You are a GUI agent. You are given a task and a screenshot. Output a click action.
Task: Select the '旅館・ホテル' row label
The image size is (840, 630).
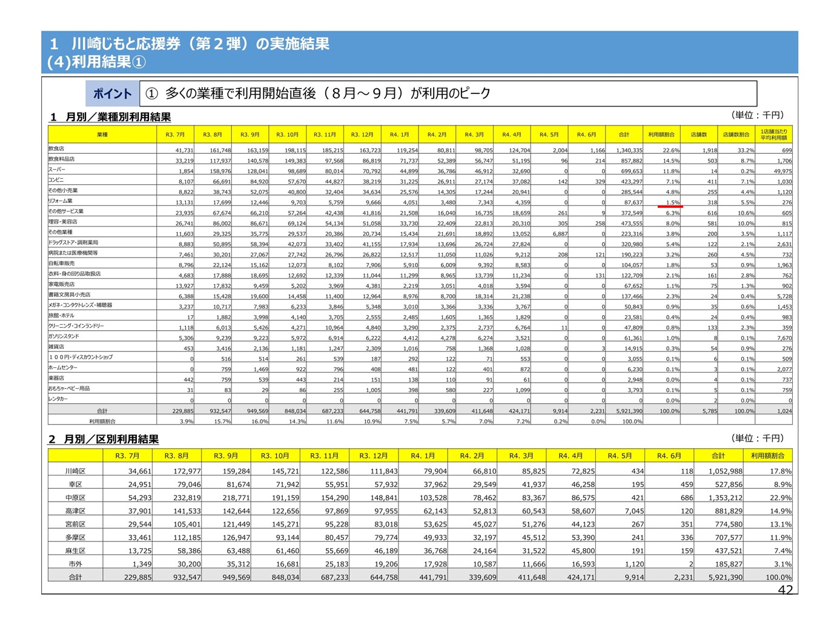(x=62, y=316)
